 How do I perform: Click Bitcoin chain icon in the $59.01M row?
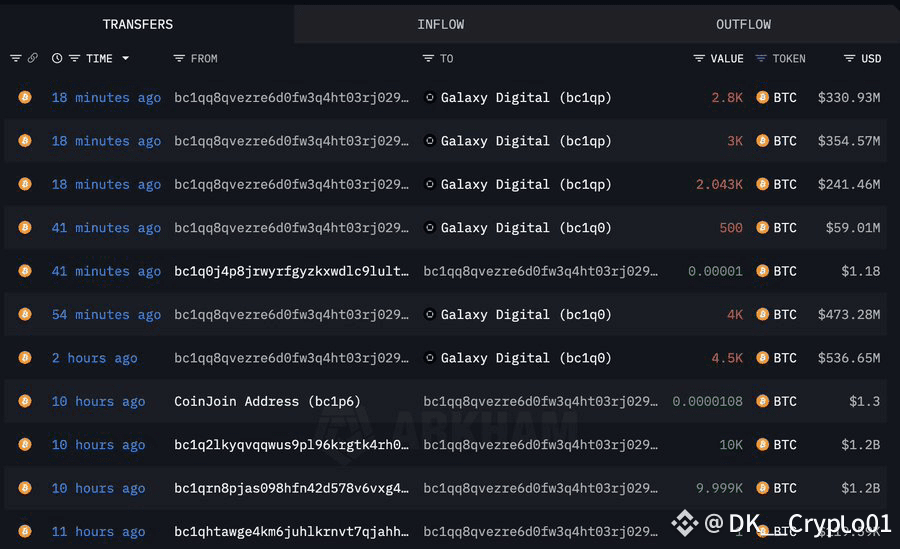click(x=25, y=227)
